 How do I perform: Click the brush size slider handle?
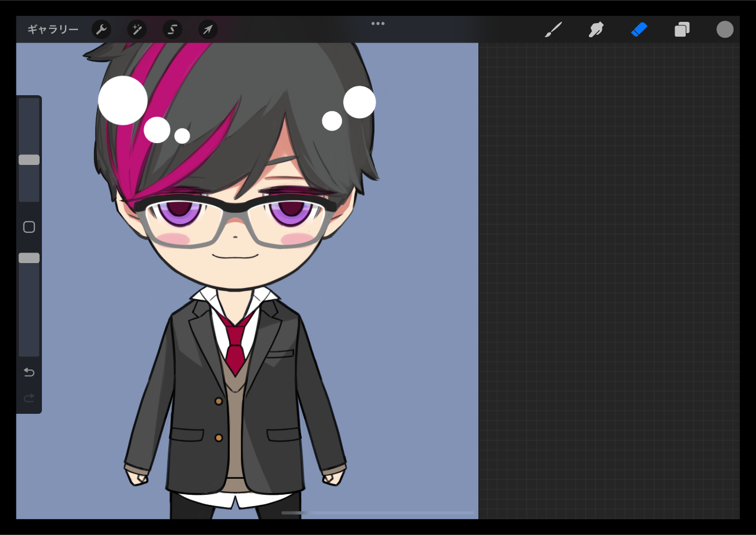pyautogui.click(x=29, y=160)
